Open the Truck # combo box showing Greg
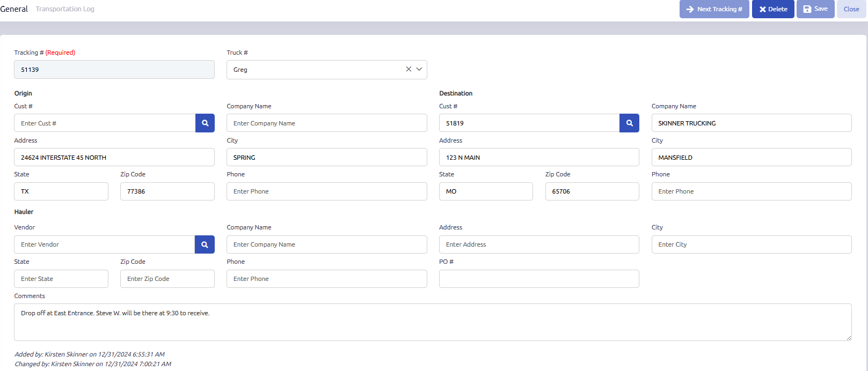Viewport: 868px width, 371px height. (x=327, y=70)
